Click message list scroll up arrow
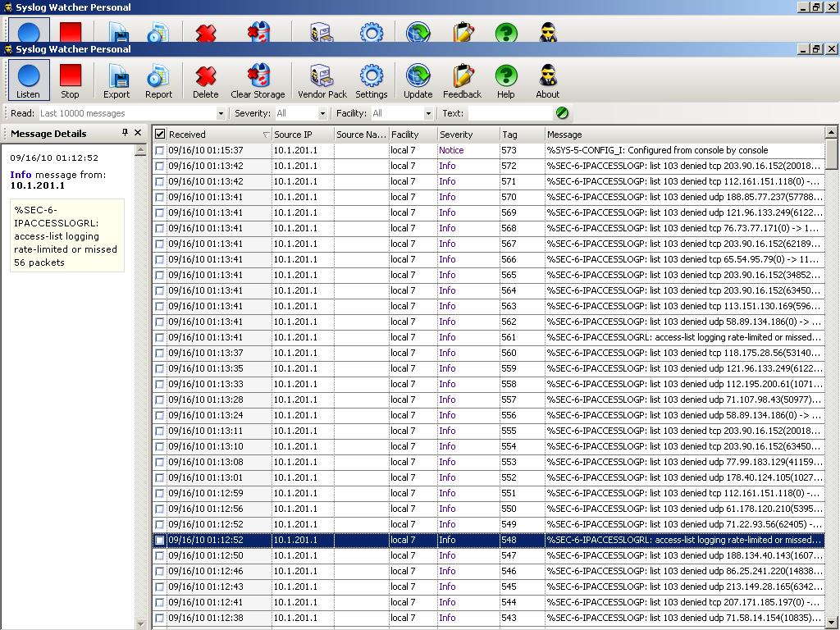The height and width of the screenshot is (630, 840). (x=832, y=132)
